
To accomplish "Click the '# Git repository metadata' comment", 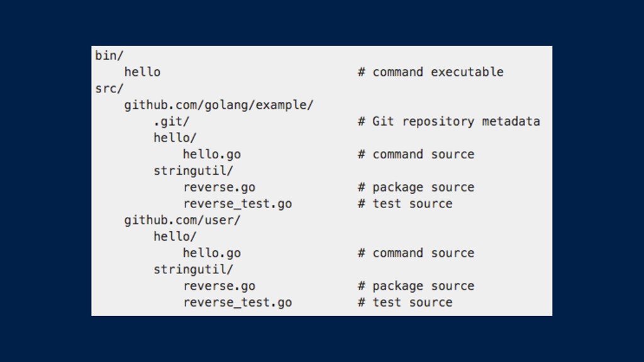I will (x=448, y=121).
